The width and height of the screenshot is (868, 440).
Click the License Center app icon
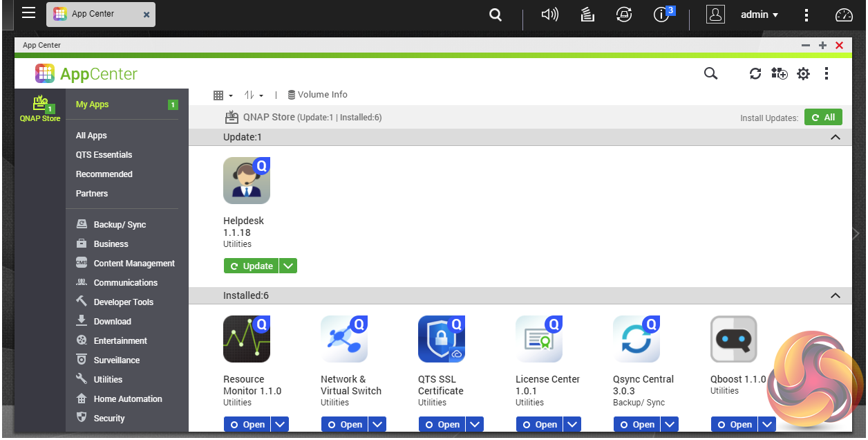pos(539,339)
